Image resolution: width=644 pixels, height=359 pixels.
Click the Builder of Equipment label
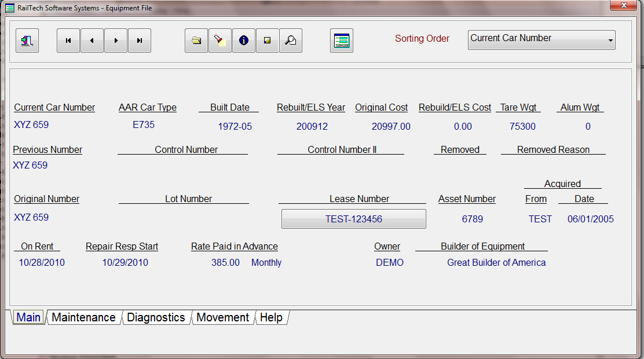482,247
